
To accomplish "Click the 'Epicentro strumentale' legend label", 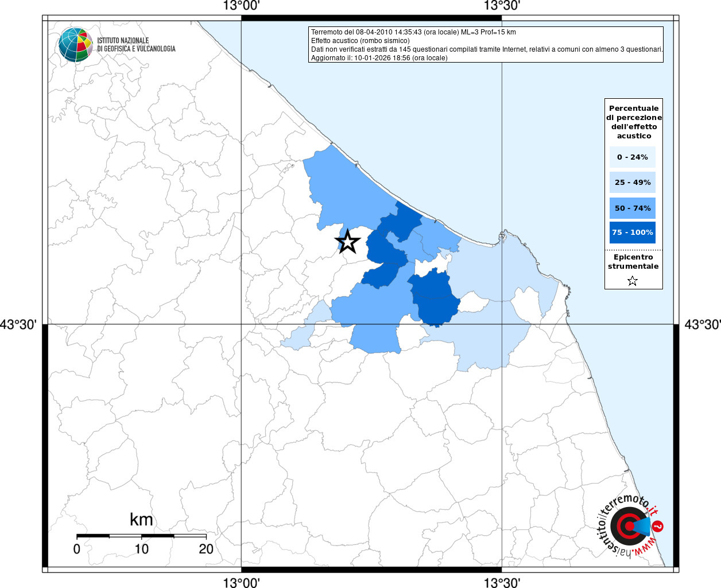I will (x=633, y=262).
